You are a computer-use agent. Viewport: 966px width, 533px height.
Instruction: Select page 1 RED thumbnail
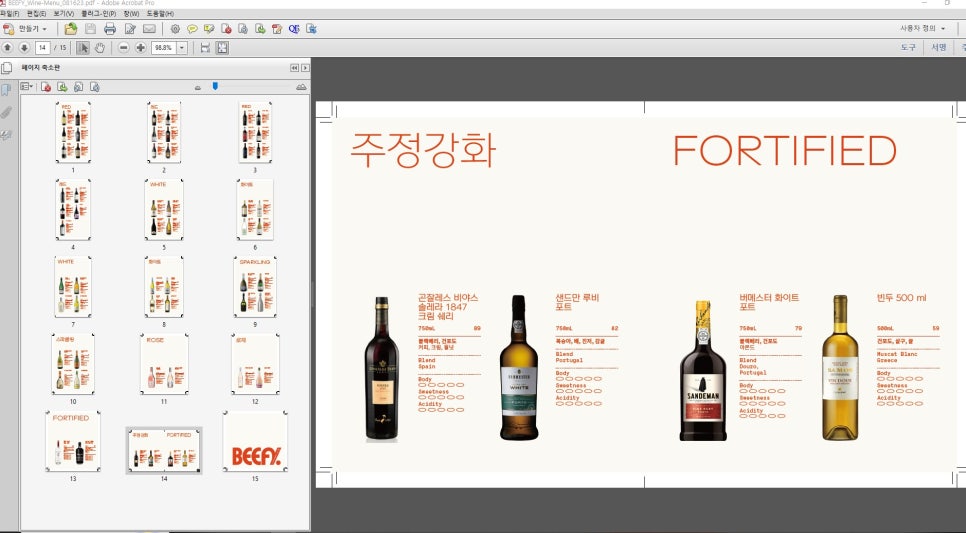click(x=73, y=132)
